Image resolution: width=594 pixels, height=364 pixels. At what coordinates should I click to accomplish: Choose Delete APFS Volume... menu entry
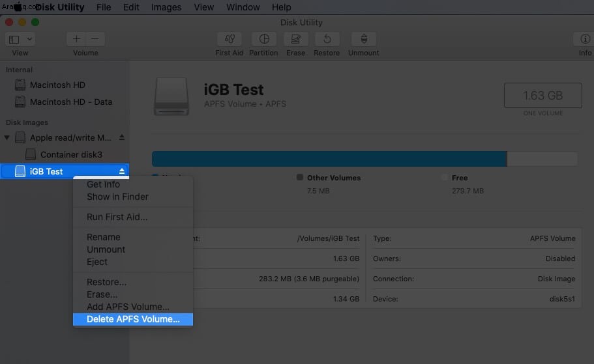133,319
